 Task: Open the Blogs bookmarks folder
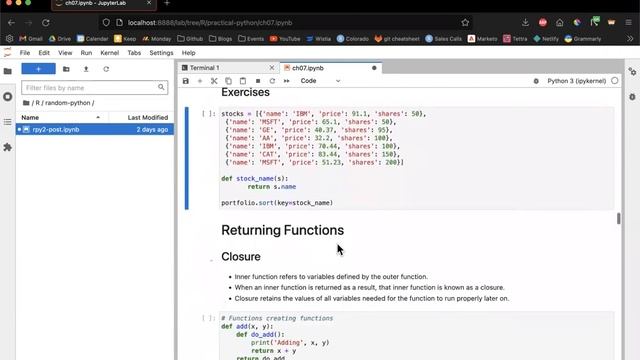point(220,39)
